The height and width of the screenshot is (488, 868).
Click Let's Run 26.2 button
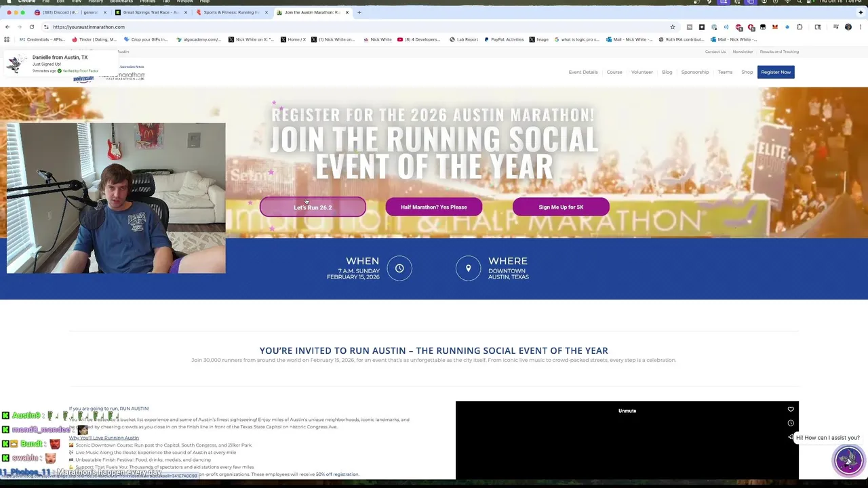click(313, 207)
